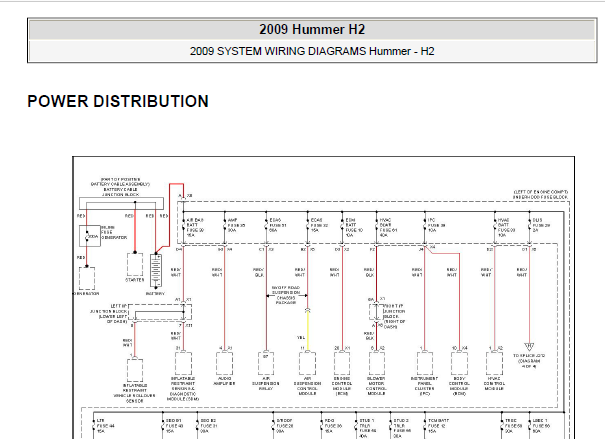Viewport: 605px width, 439px height.
Task: Click the splice arrow symbol above "TO SPLICE"
Action: point(529,347)
